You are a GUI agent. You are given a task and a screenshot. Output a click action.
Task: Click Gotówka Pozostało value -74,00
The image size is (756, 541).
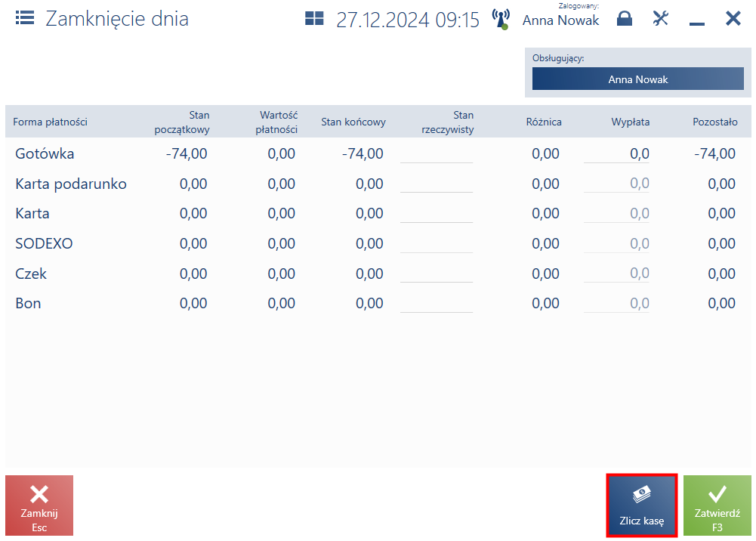pyautogui.click(x=715, y=154)
